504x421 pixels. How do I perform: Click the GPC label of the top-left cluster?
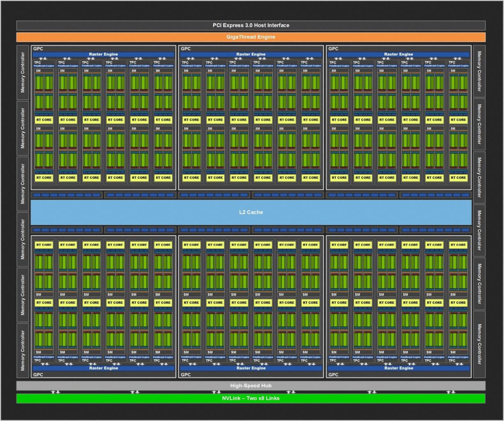click(38, 49)
